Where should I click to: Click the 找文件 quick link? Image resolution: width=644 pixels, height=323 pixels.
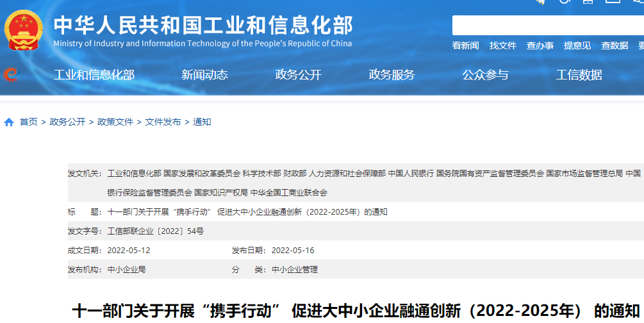[503, 46]
